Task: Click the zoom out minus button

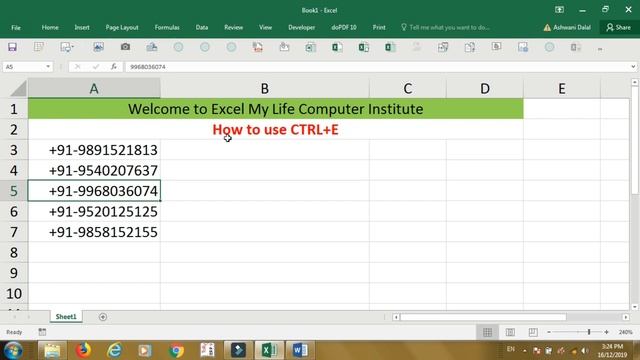Action: 549,332
